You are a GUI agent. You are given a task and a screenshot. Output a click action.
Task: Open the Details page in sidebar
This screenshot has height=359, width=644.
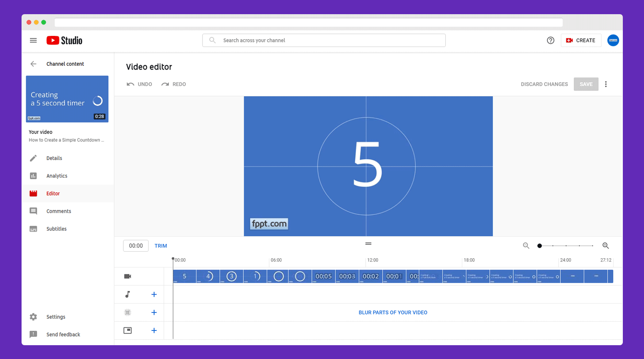(54, 158)
